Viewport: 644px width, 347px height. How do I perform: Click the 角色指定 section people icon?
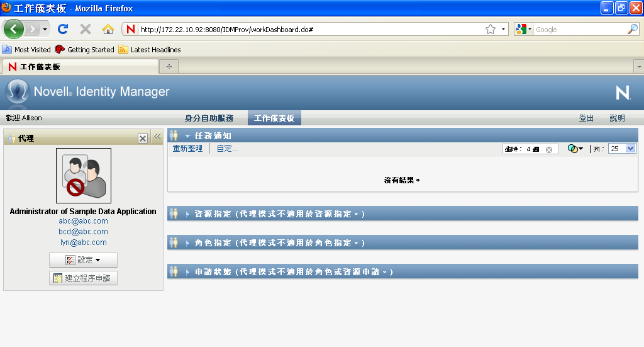[174, 242]
